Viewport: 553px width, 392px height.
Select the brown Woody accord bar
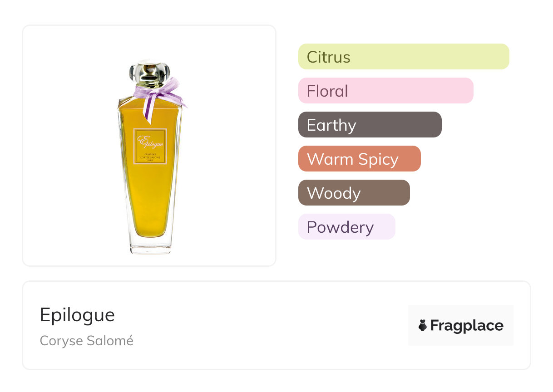click(x=354, y=193)
